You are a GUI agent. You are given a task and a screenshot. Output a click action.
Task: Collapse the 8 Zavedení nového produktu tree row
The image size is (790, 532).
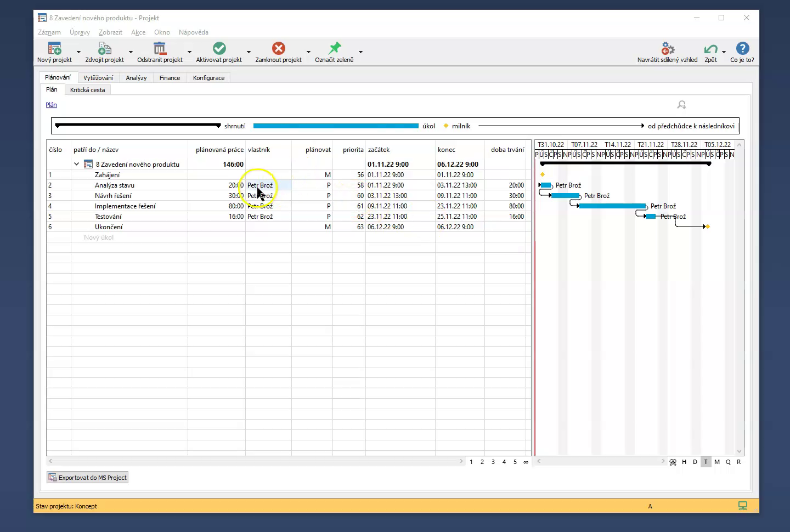pos(77,164)
